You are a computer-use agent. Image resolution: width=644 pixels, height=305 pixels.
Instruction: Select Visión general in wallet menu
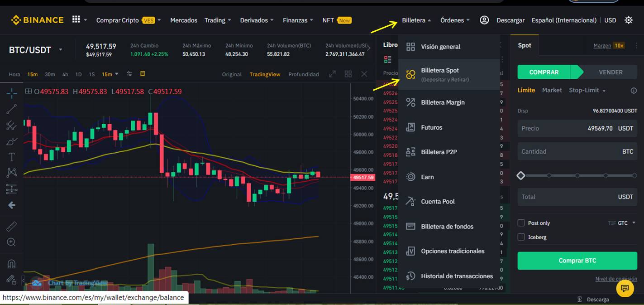[449, 47]
